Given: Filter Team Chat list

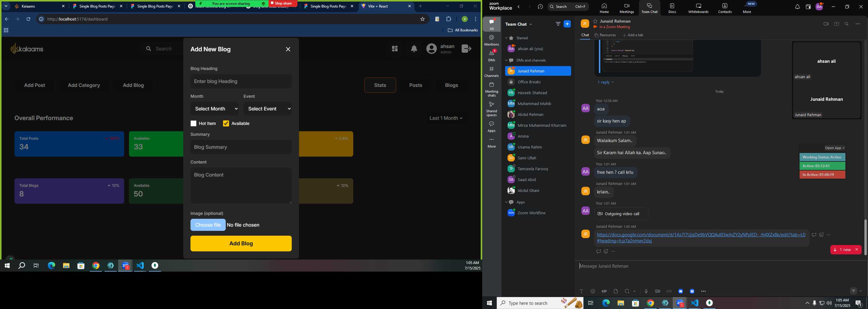Looking at the screenshot, I should pyautogui.click(x=558, y=24).
